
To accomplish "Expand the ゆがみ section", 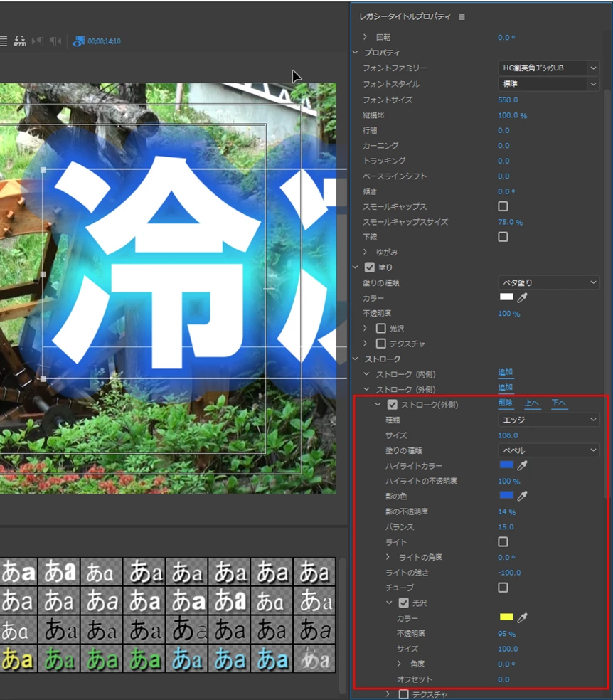I will [365, 253].
